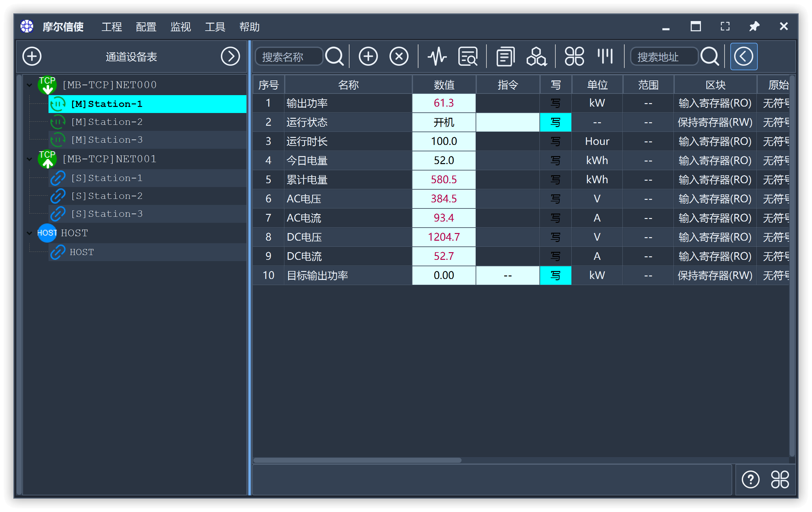Click the right-arrow circle beside 通道设备表
The width and height of the screenshot is (812, 512).
point(230,56)
